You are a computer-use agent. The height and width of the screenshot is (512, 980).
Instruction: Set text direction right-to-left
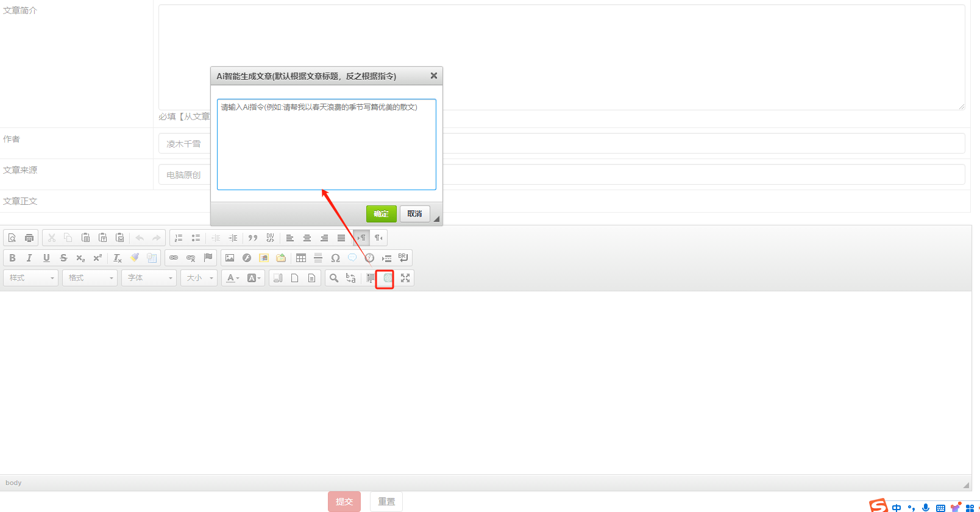pyautogui.click(x=378, y=238)
